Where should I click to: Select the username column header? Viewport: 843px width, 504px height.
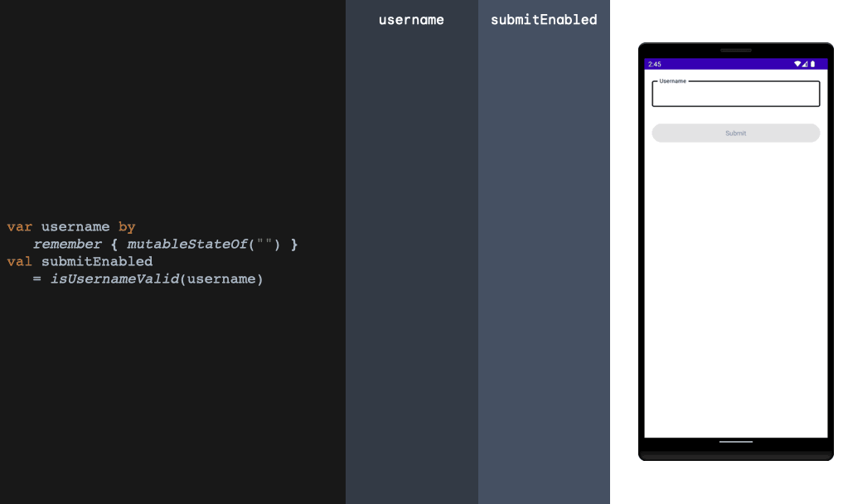tap(411, 20)
